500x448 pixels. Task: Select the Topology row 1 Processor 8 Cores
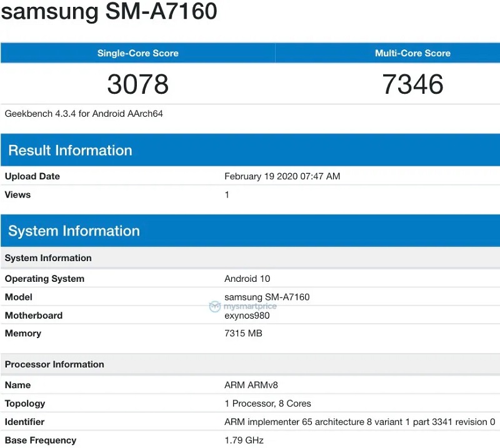click(267, 404)
